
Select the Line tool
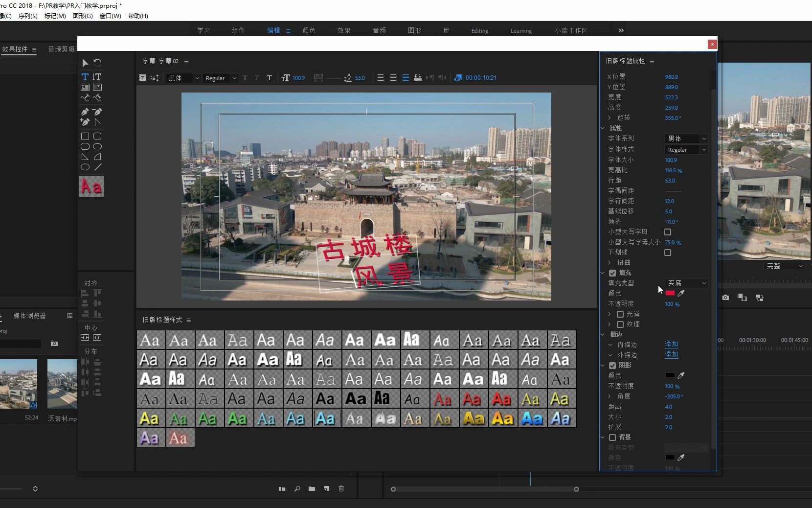tap(98, 167)
